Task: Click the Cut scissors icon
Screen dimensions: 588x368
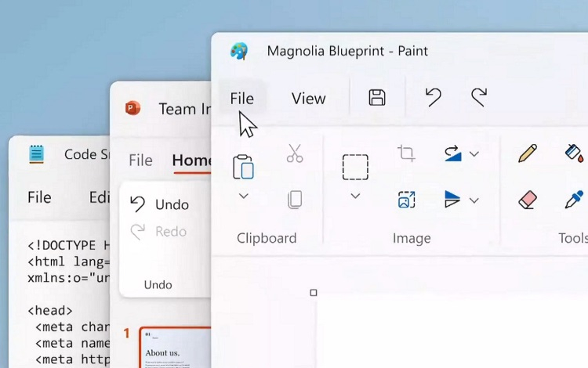Action: 295,153
